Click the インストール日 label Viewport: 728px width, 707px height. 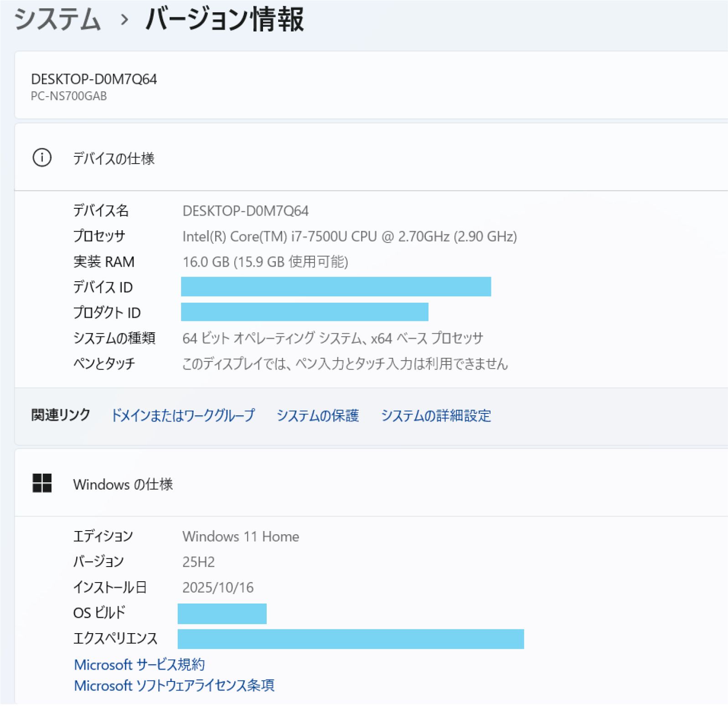click(110, 587)
